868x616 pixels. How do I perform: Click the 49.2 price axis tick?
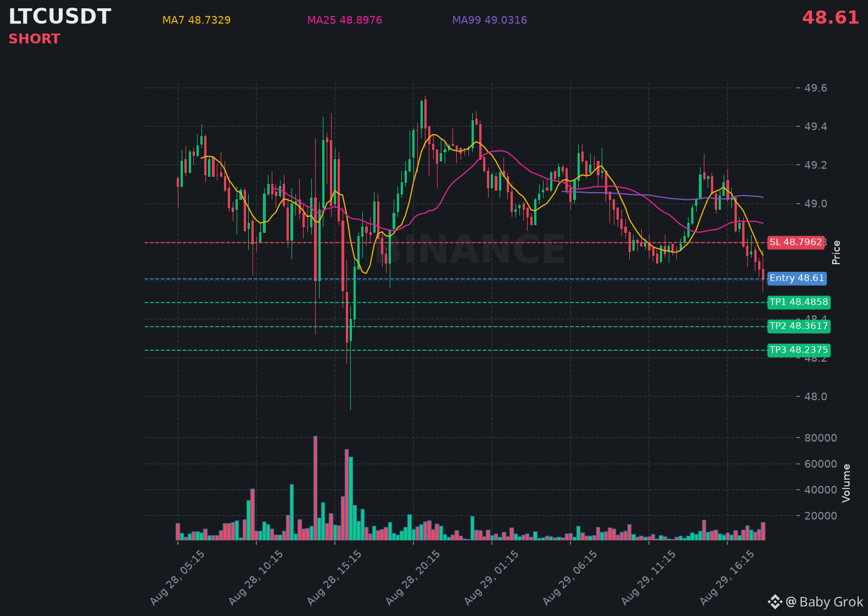tap(816, 165)
